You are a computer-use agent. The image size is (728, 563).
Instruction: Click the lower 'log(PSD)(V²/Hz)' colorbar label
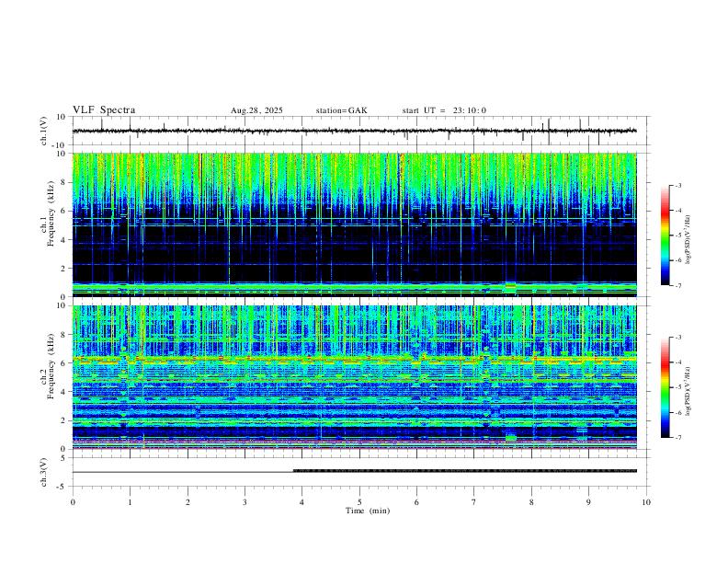pos(688,392)
